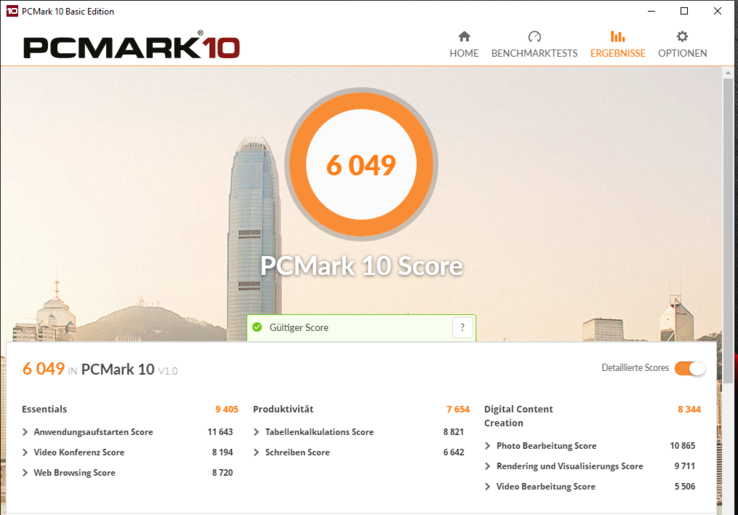Click the PCMark title bar app icon
The image size is (738, 515).
12,11
